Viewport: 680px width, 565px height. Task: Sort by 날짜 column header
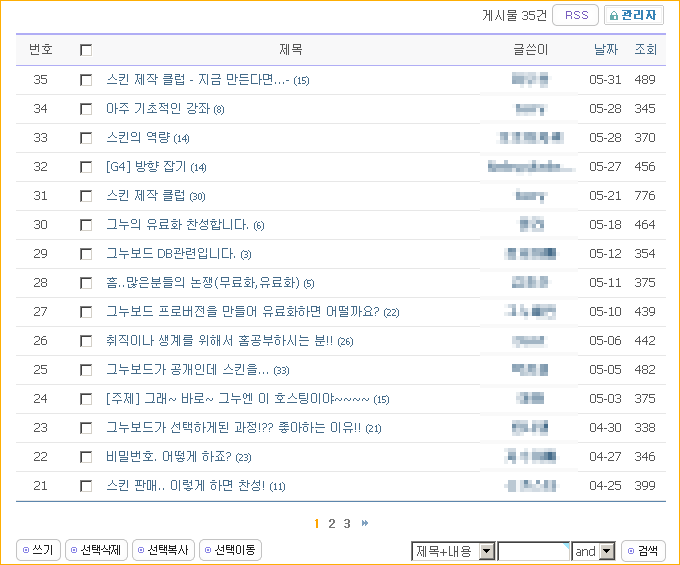point(605,49)
